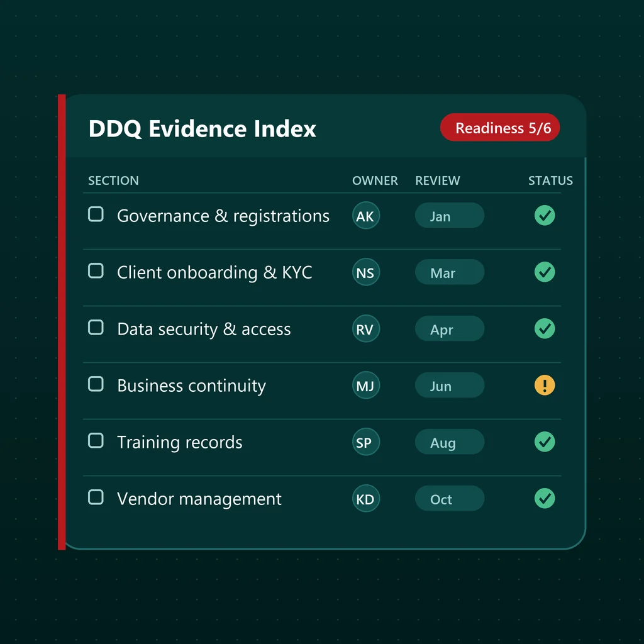Click the Aug review pill
Screen dimensions: 644x644
(x=449, y=442)
